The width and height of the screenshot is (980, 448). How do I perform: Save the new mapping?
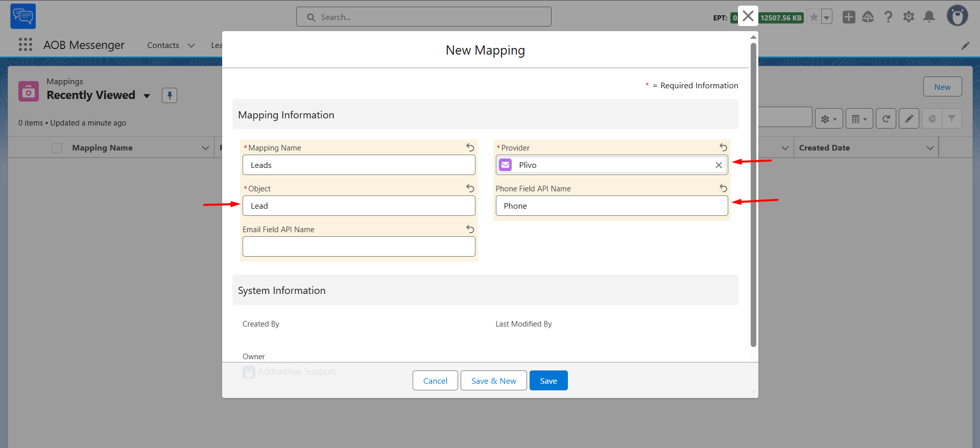pyautogui.click(x=548, y=381)
